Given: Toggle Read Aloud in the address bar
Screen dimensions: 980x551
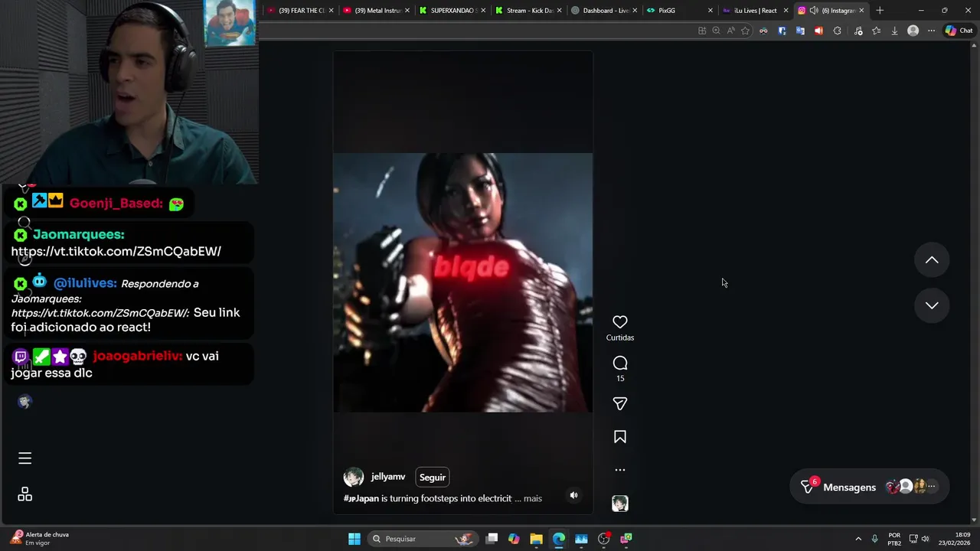Looking at the screenshot, I should [730, 31].
